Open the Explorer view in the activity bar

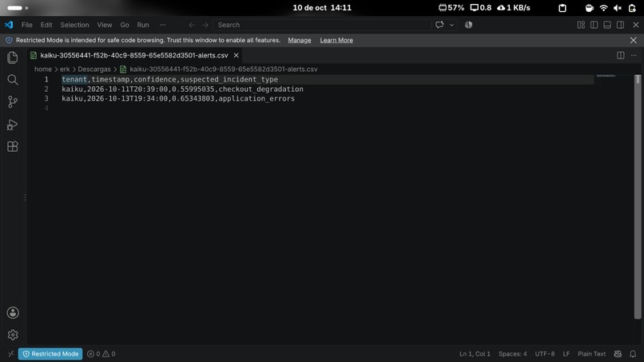(x=13, y=58)
